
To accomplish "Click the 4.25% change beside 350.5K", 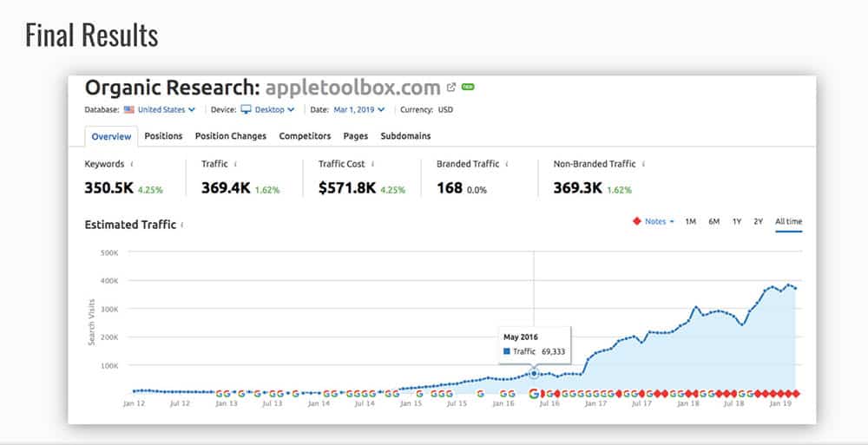I will click(x=150, y=190).
